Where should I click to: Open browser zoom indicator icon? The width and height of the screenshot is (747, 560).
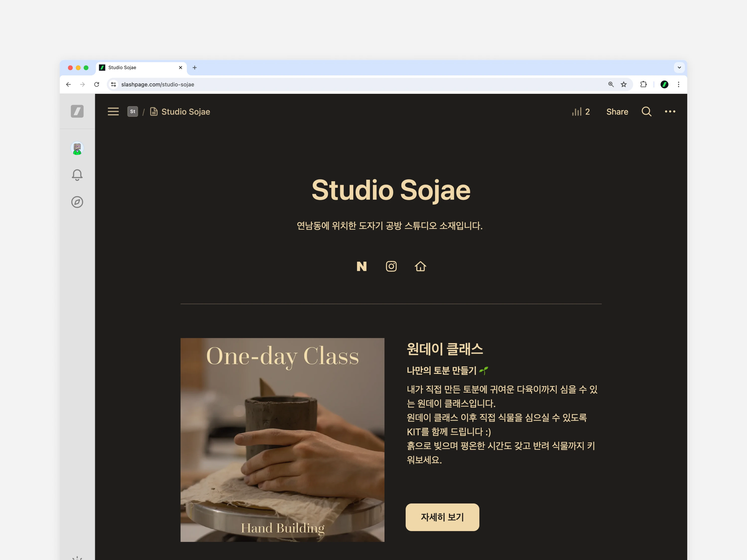611,84
